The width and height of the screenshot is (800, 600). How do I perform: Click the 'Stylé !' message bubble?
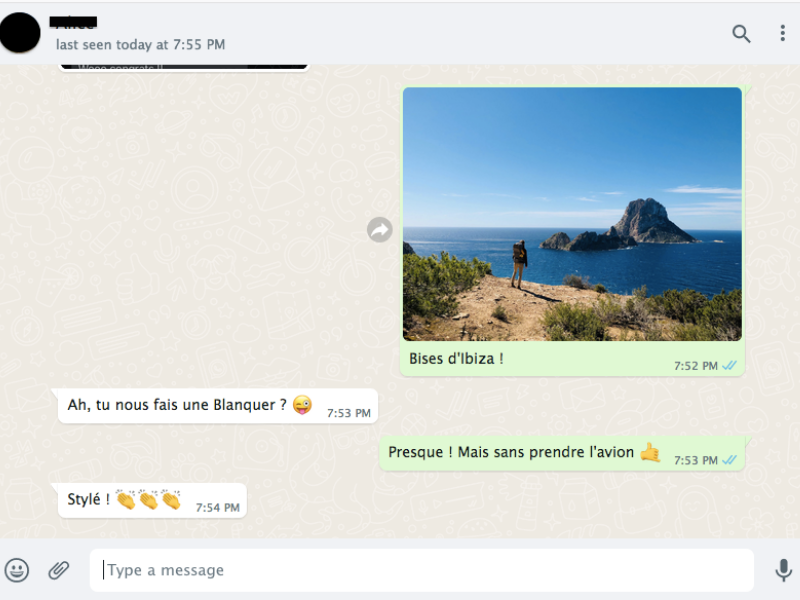tap(152, 501)
